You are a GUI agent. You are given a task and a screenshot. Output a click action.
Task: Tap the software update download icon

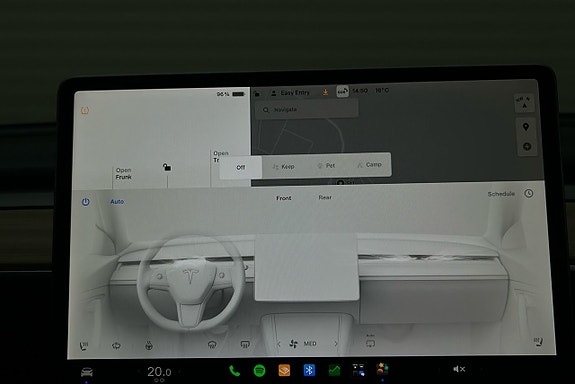[x=325, y=92]
